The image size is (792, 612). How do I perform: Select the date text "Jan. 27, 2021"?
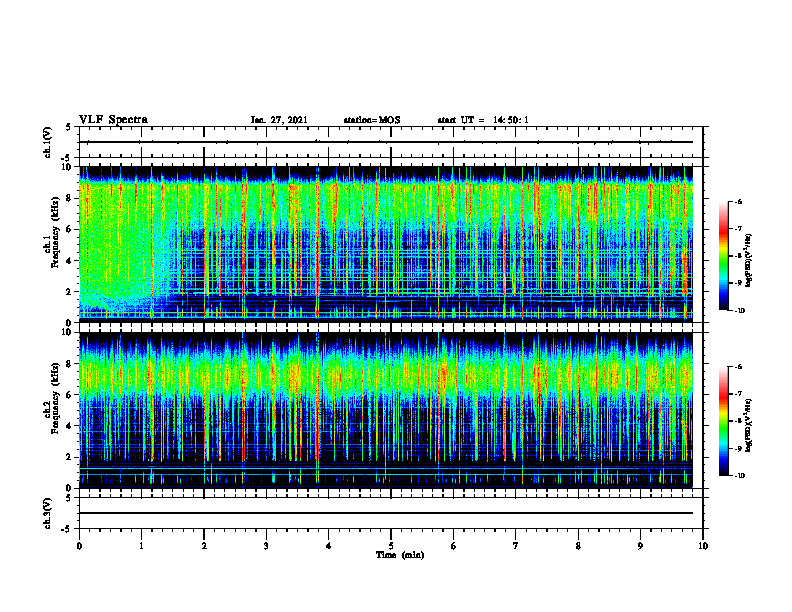[279, 120]
